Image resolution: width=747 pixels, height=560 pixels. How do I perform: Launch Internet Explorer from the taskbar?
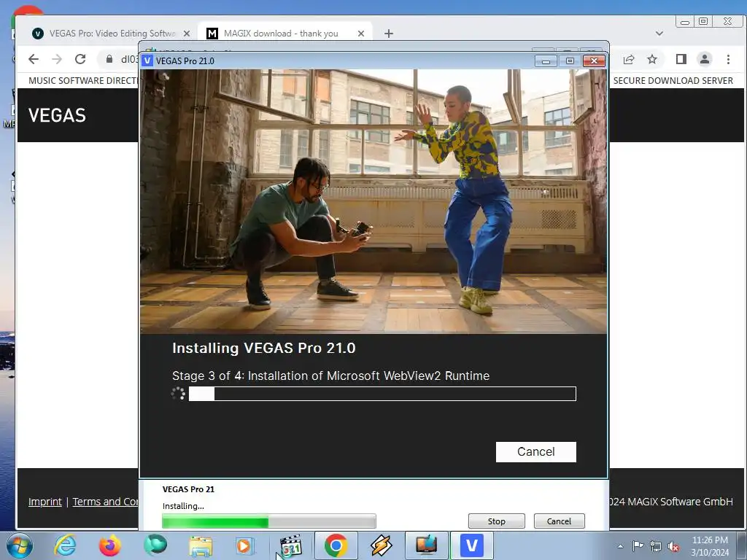click(x=65, y=545)
